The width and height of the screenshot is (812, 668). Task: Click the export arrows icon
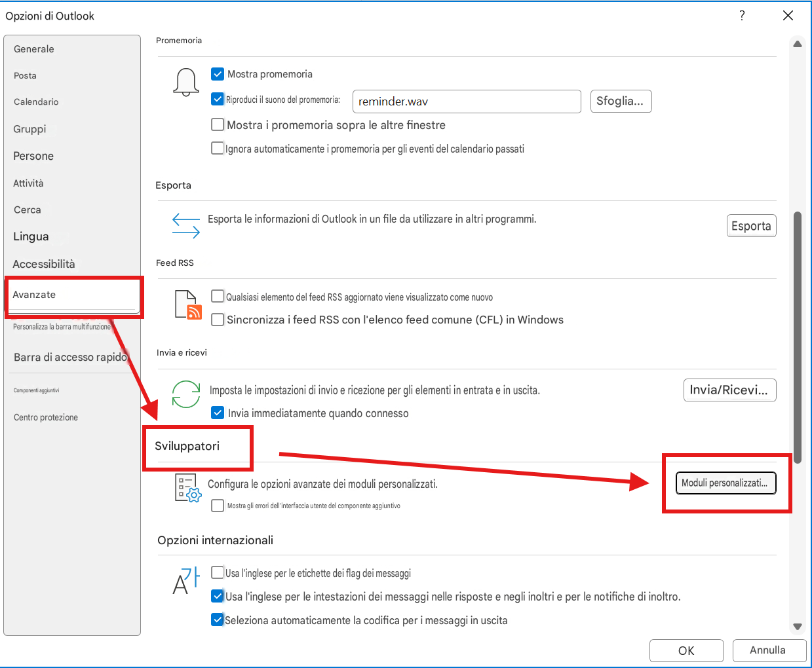(x=186, y=225)
